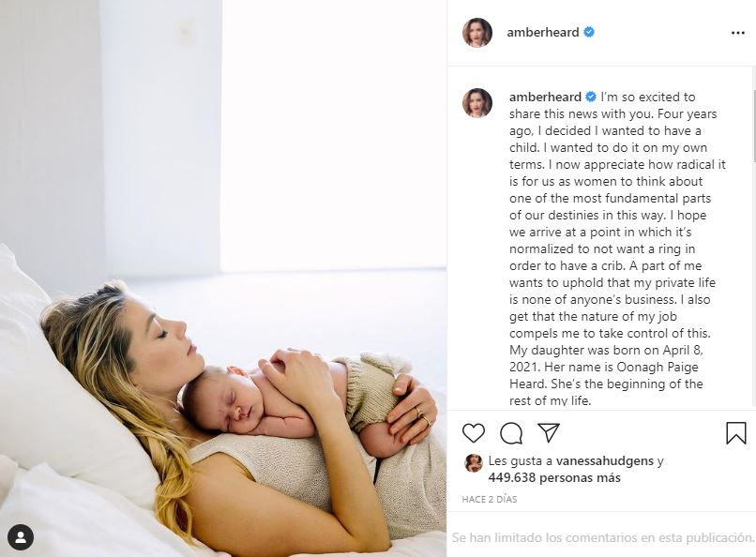Open the HACE 2 DÍAS timestamp link

tap(490, 499)
